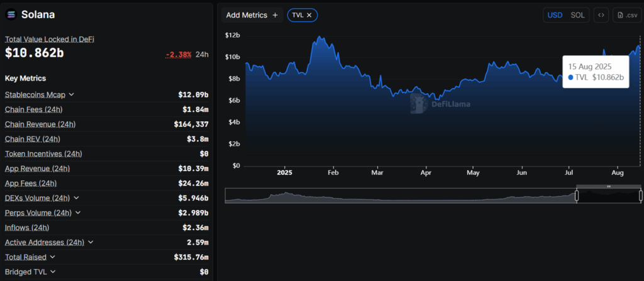Expand the Active Addresses (24h) row
The height and width of the screenshot is (281, 644).
[x=91, y=243]
